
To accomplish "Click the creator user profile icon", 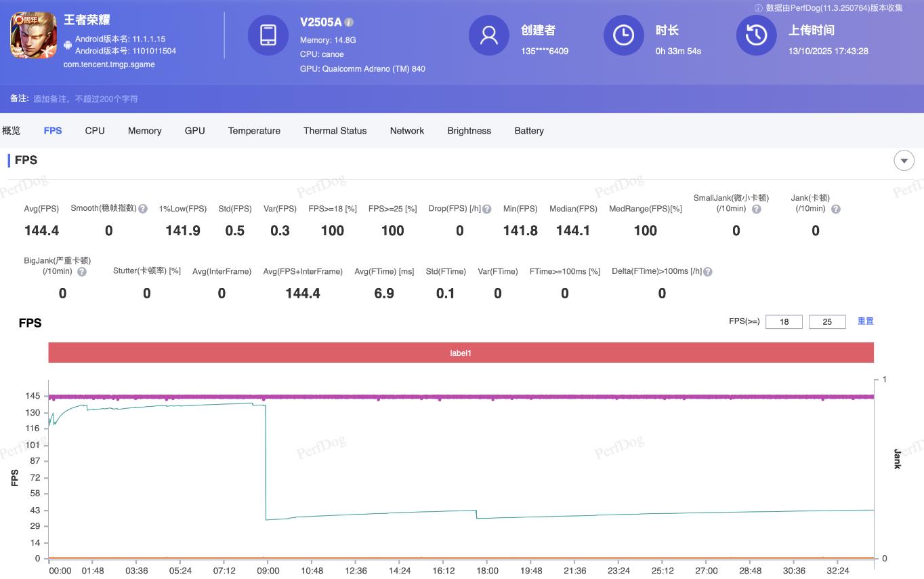I will pyautogui.click(x=488, y=35).
